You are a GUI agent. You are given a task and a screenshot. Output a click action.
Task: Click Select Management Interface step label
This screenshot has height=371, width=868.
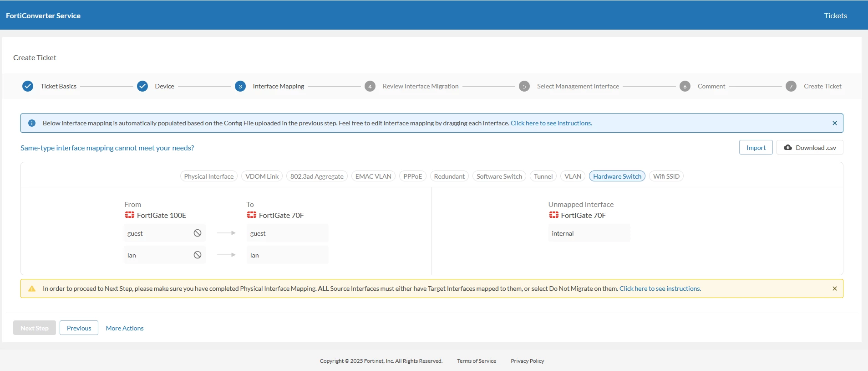coord(578,86)
